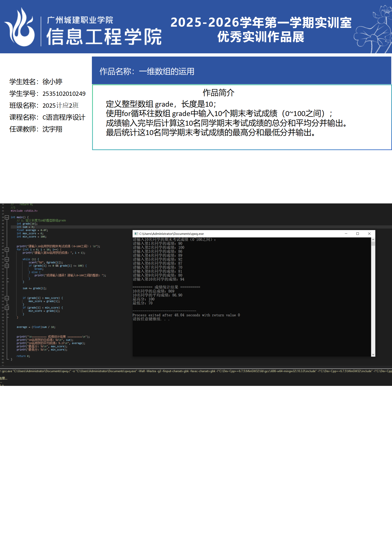Fold the if grade > max_score block
Viewport: 392px width, 554px height.
7,298
